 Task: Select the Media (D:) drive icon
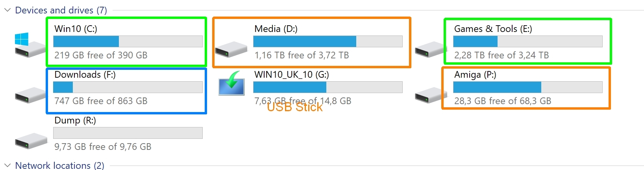click(231, 50)
